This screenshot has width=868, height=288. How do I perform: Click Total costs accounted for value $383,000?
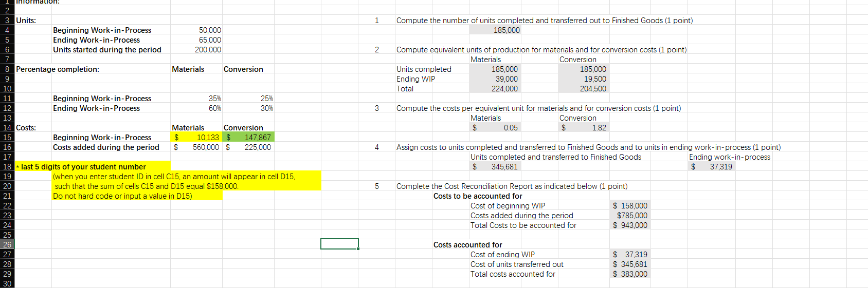click(x=630, y=274)
